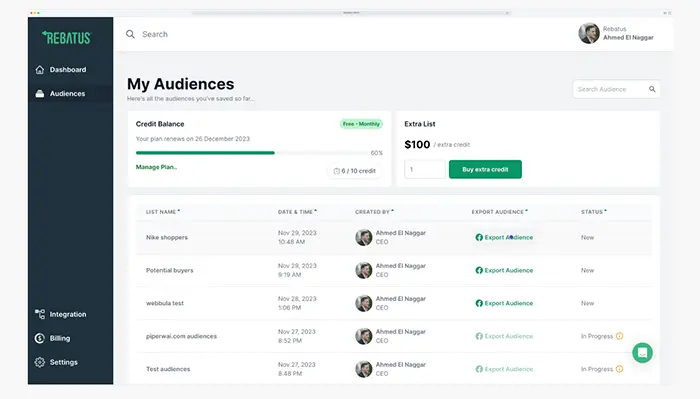Click the My Audiences heading
The width and height of the screenshot is (700, 399).
click(180, 84)
